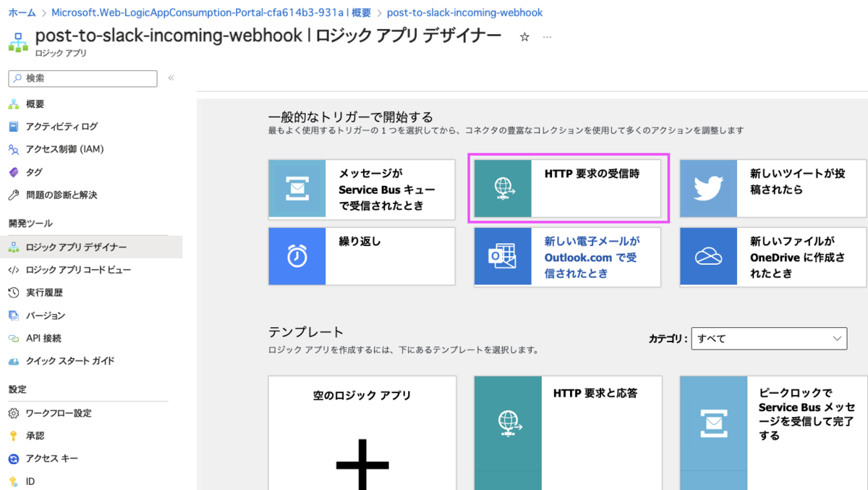
Task: Select the Outlook.com new email trigger icon
Action: pos(503,256)
